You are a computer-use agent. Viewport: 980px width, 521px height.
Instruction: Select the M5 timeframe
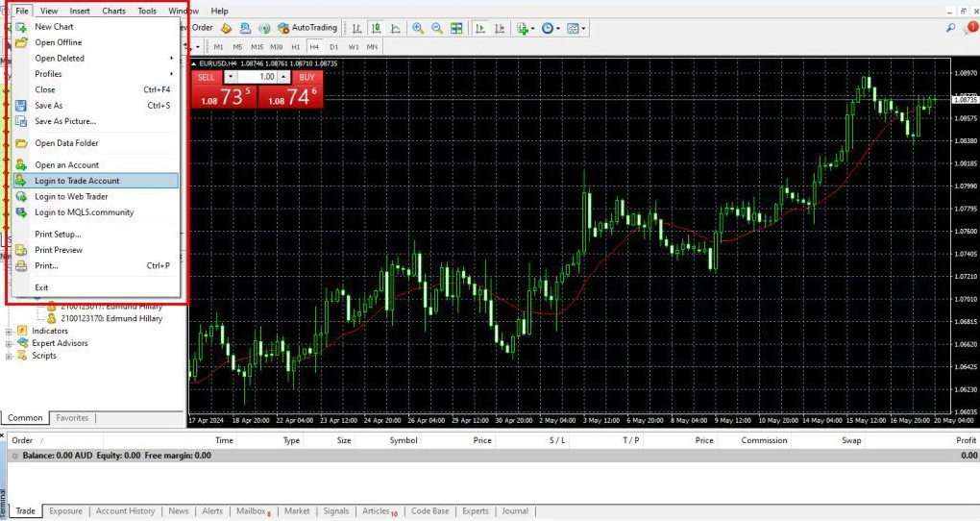click(x=237, y=47)
